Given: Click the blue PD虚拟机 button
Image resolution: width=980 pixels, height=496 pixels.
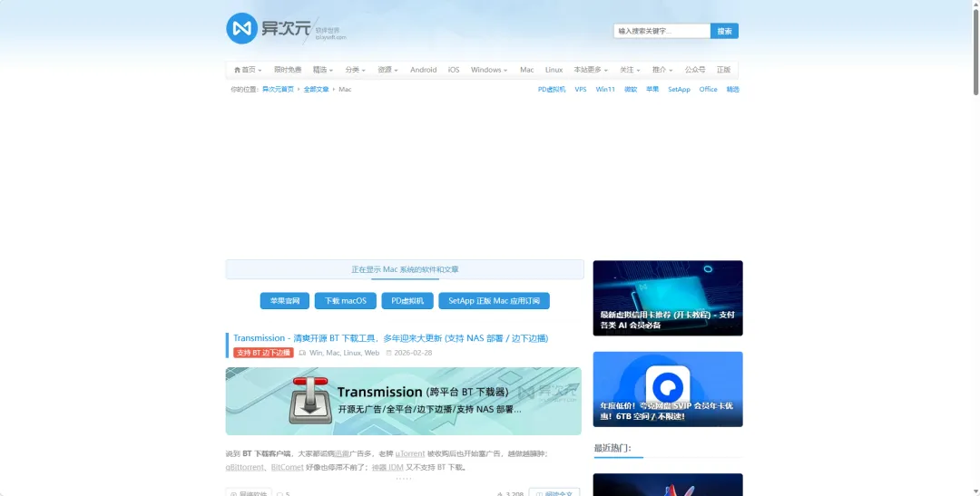Looking at the screenshot, I should tap(407, 300).
